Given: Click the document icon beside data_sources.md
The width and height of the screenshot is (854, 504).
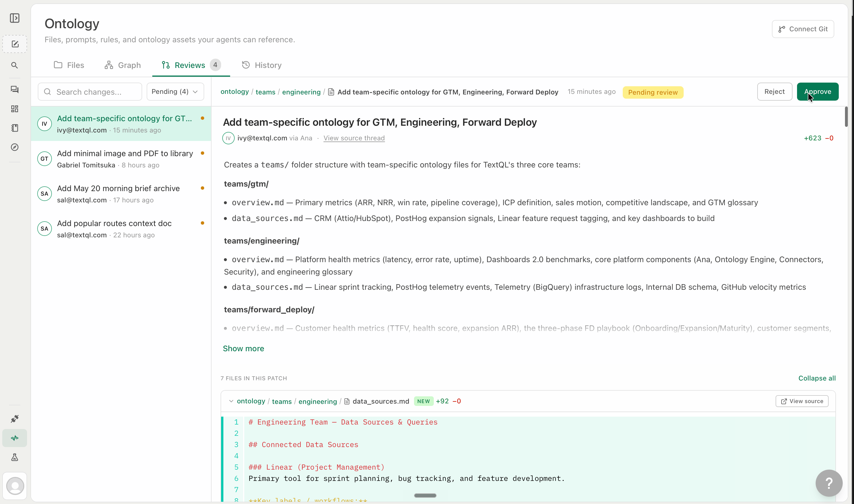Looking at the screenshot, I should point(347,401).
